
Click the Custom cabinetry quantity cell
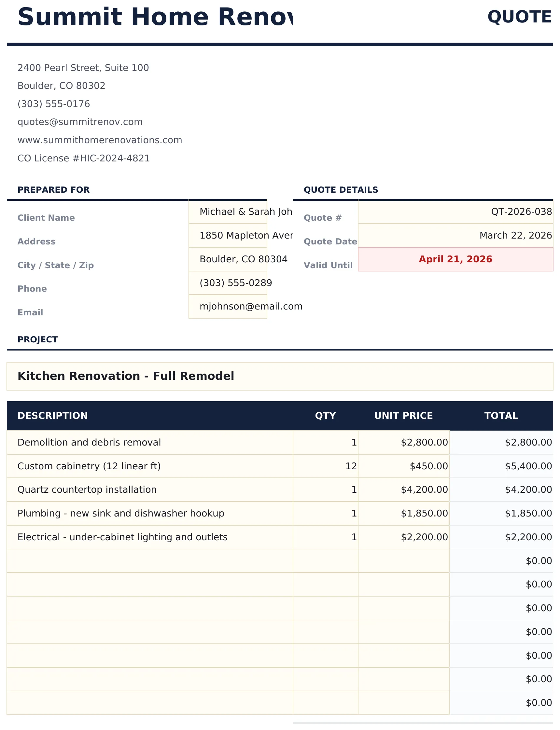(325, 466)
